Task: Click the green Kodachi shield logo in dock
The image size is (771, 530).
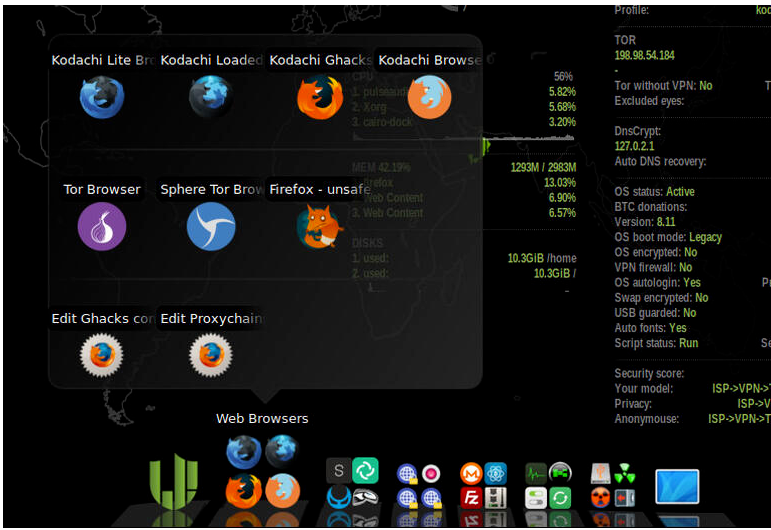Action: click(x=173, y=482)
